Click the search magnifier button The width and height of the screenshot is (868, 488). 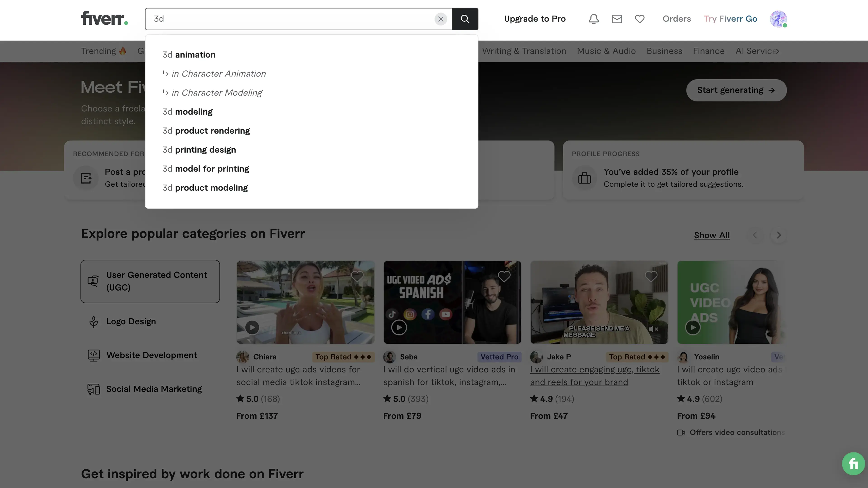465,19
